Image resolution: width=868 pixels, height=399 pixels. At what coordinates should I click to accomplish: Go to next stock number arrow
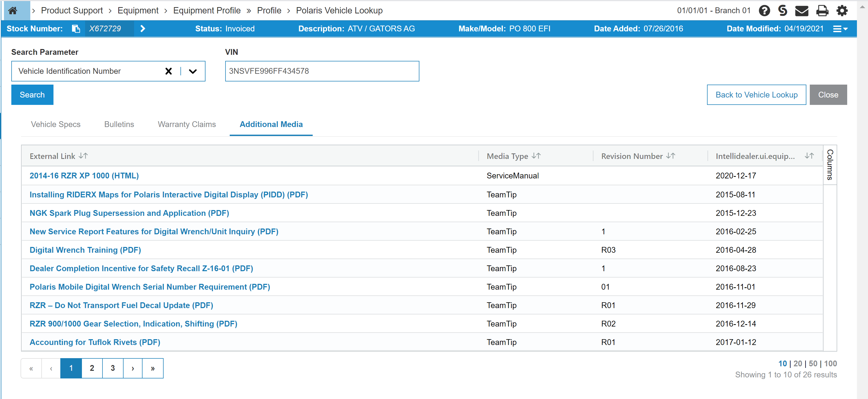coord(143,29)
